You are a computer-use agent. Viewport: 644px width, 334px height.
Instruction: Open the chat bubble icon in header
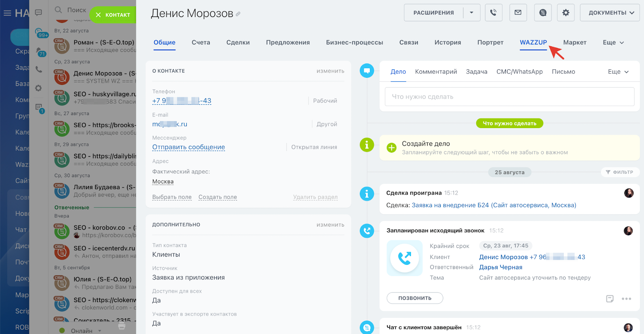543,13
